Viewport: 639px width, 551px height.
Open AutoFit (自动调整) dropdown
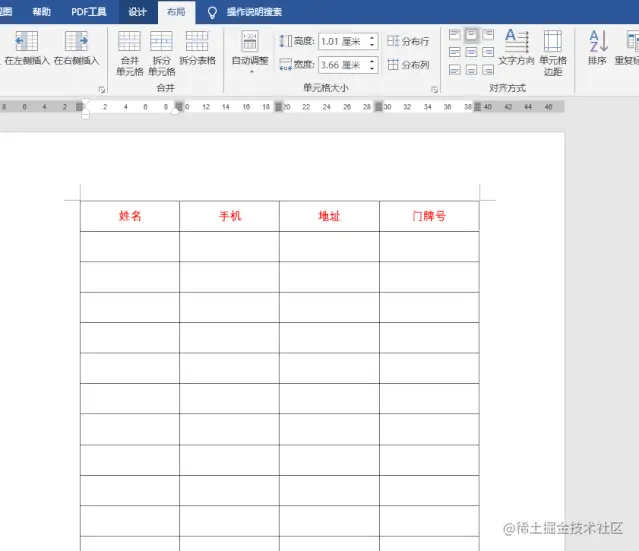(250, 52)
